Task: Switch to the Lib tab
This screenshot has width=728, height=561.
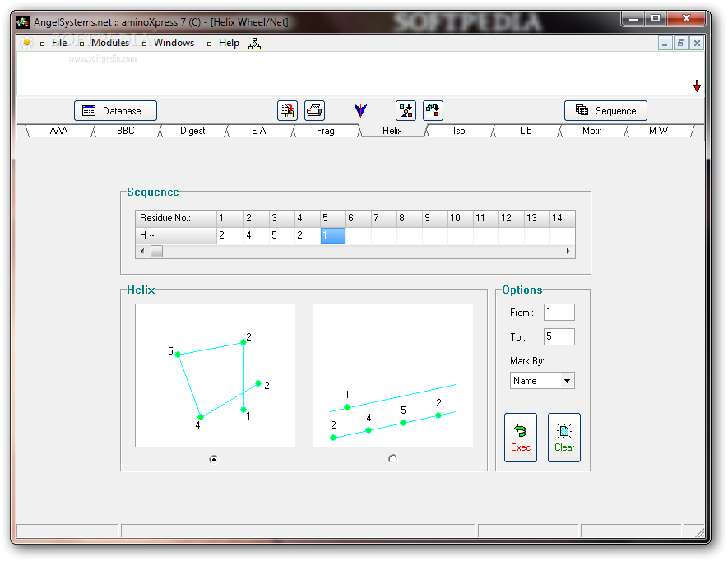Action: (x=526, y=131)
